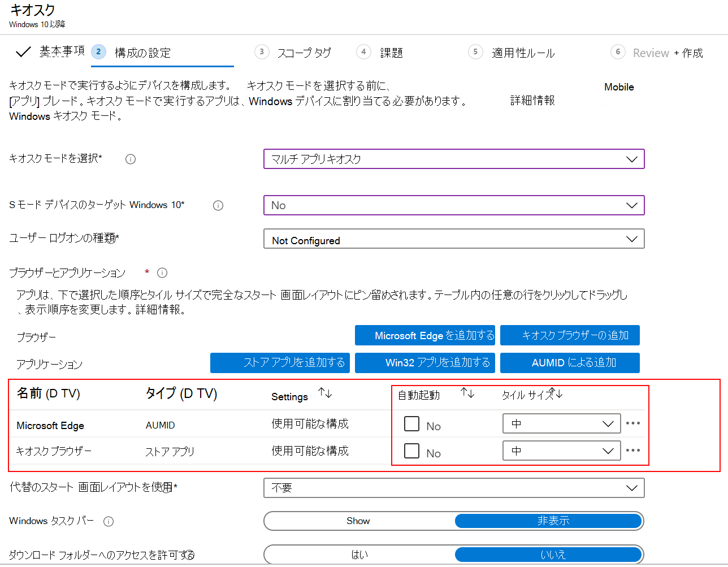
Task: Click AUMID type cell in table
Action: coord(161,425)
